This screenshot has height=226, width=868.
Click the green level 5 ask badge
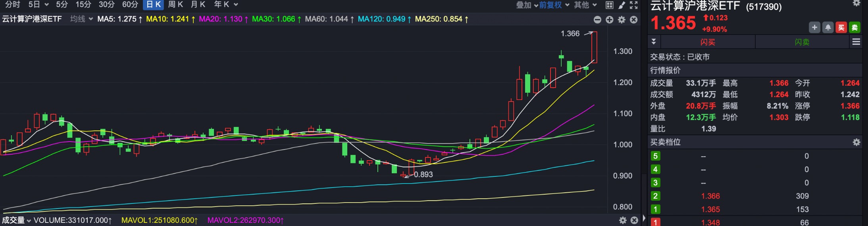pos(655,156)
